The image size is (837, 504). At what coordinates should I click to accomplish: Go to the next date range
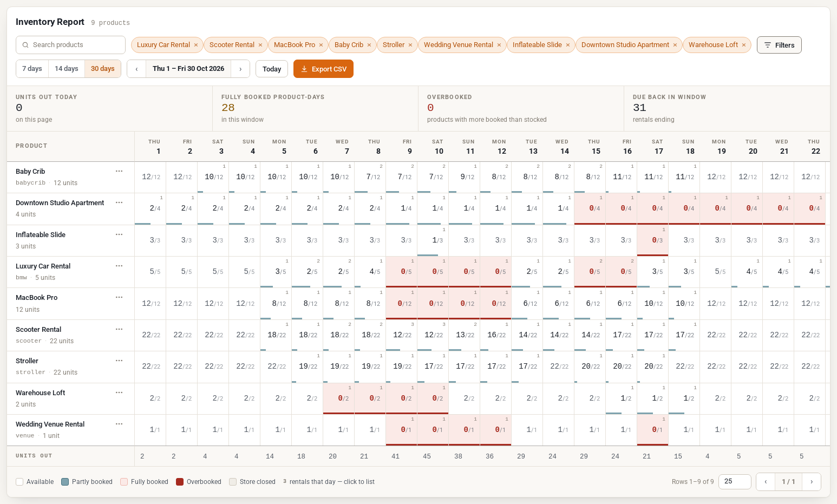(x=240, y=69)
